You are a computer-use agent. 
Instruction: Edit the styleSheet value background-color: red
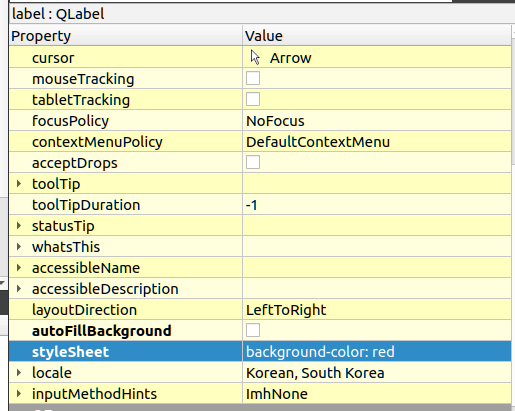[x=320, y=352]
